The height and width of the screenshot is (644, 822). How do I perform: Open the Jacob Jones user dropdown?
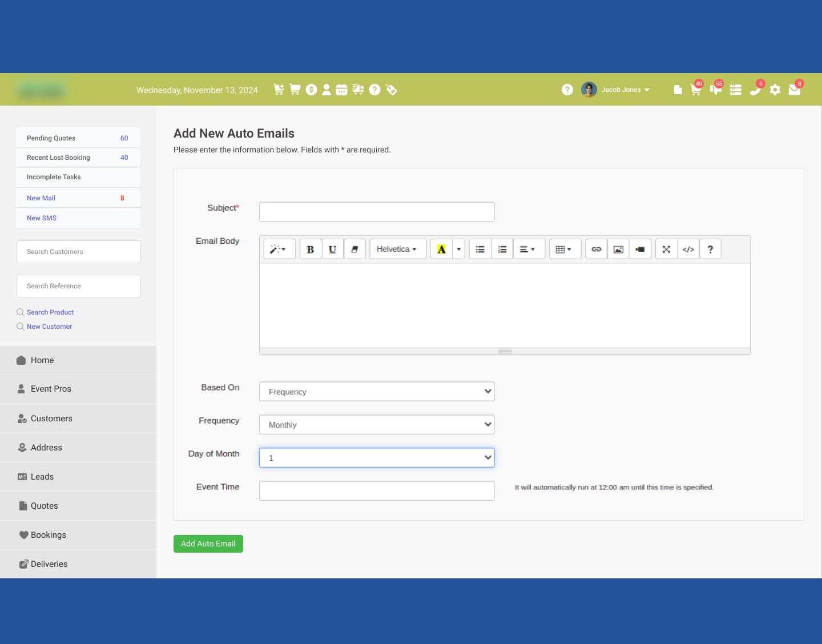click(626, 90)
